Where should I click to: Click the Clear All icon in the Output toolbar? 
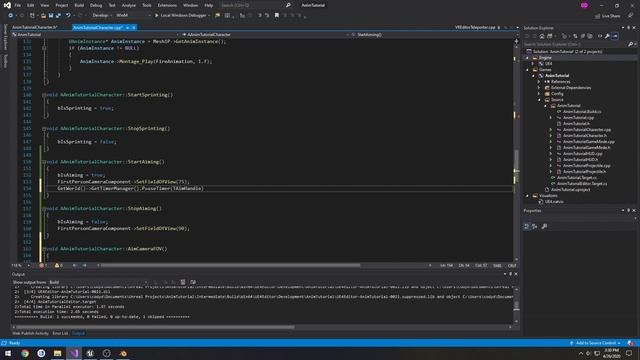pos(183,282)
